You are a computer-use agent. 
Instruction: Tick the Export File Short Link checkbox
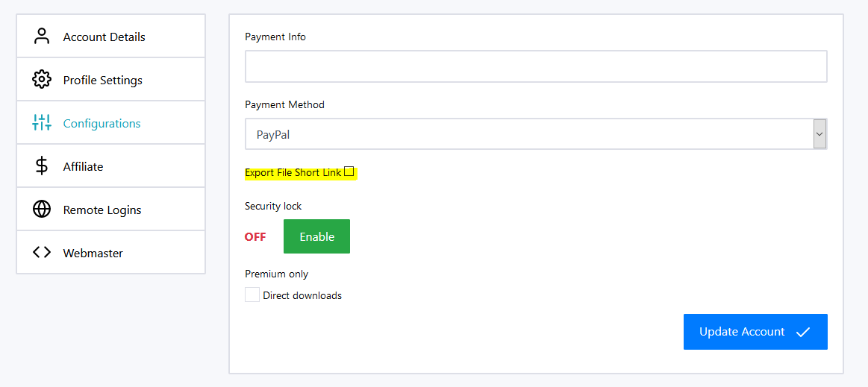coord(349,172)
